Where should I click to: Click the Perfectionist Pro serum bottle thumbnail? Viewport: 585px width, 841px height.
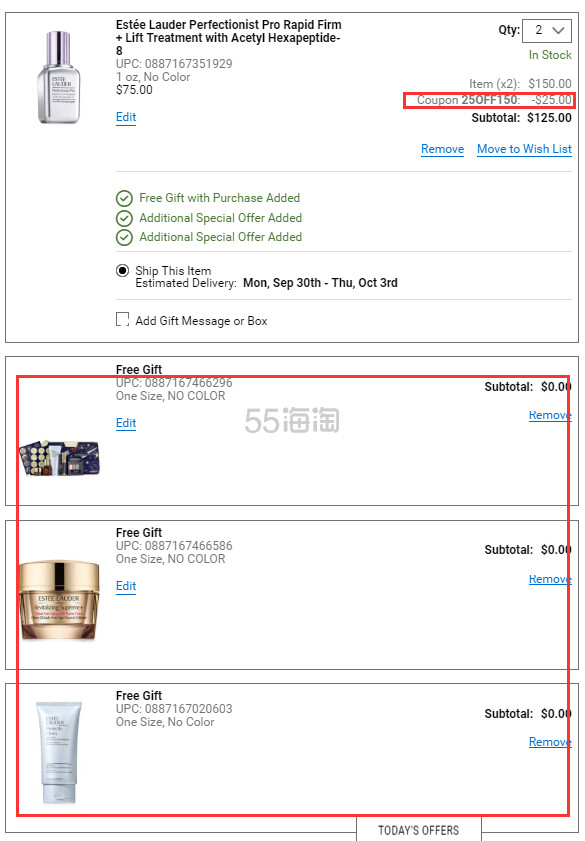click(58, 77)
